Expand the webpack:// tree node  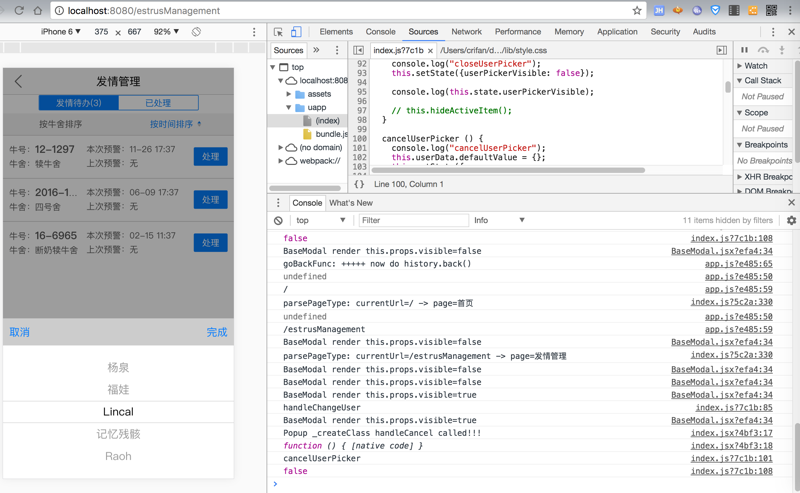[x=281, y=160]
